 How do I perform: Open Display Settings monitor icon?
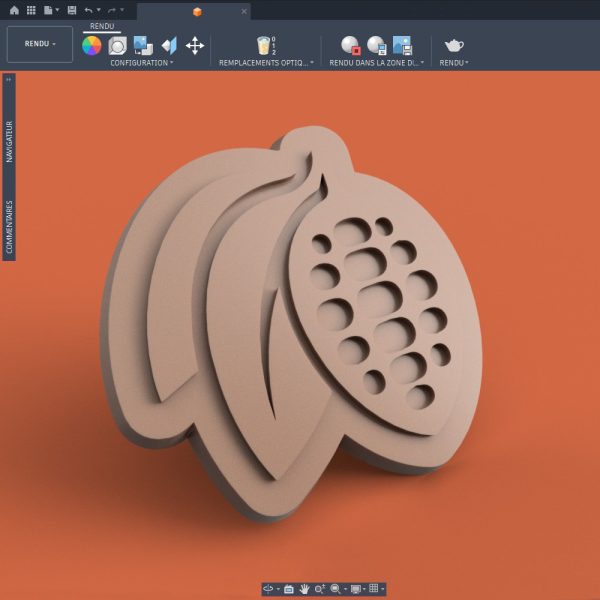(356, 589)
